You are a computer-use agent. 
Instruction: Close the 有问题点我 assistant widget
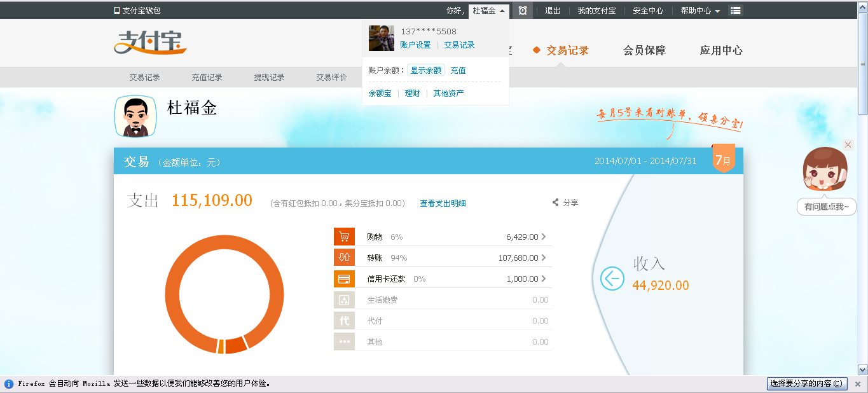848,145
